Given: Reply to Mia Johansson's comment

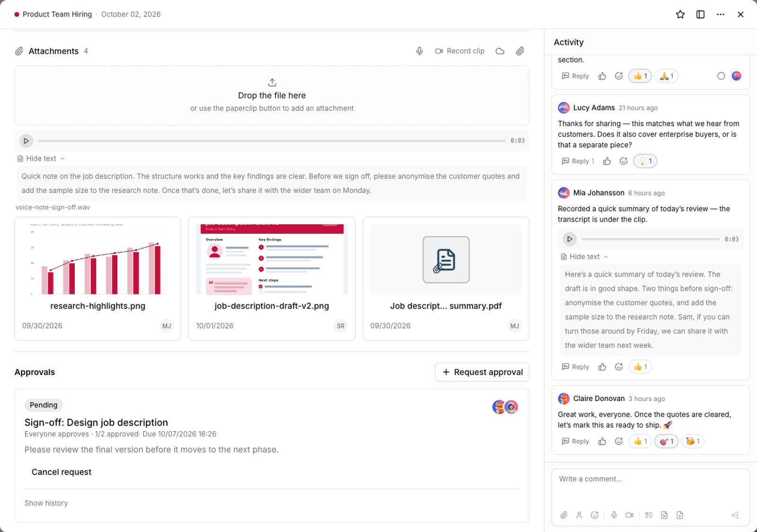Looking at the screenshot, I should [575, 367].
